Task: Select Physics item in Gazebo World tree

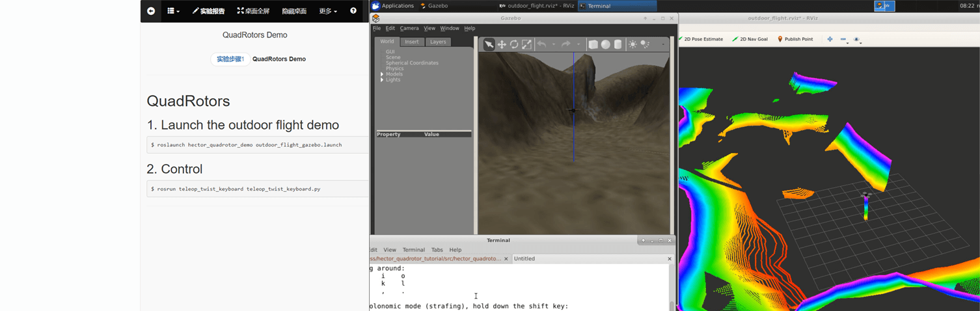Action: (x=395, y=68)
